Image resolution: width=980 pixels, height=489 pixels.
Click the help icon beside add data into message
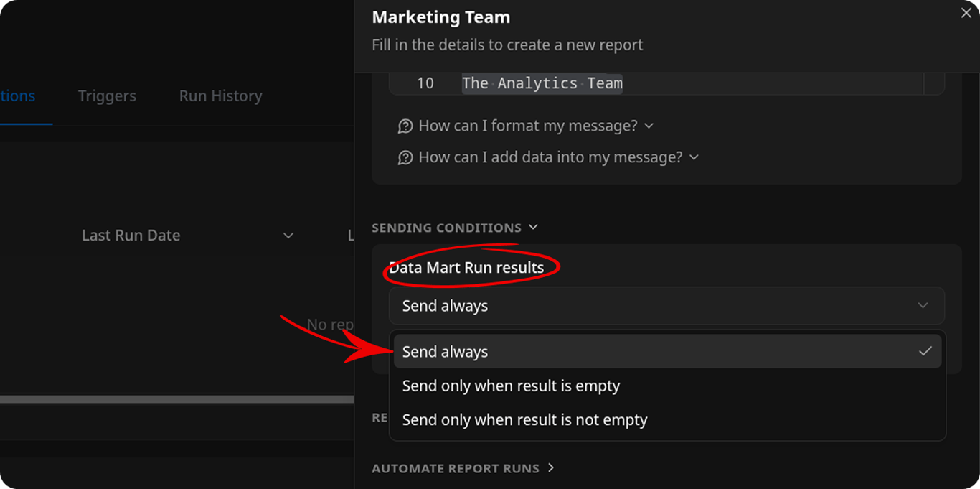coord(405,157)
